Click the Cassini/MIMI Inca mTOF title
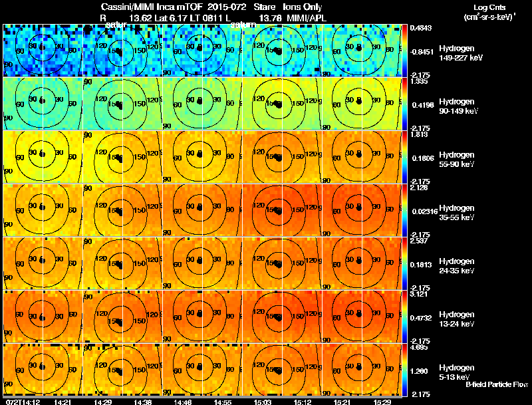The image size is (532, 405). [x=152, y=7]
